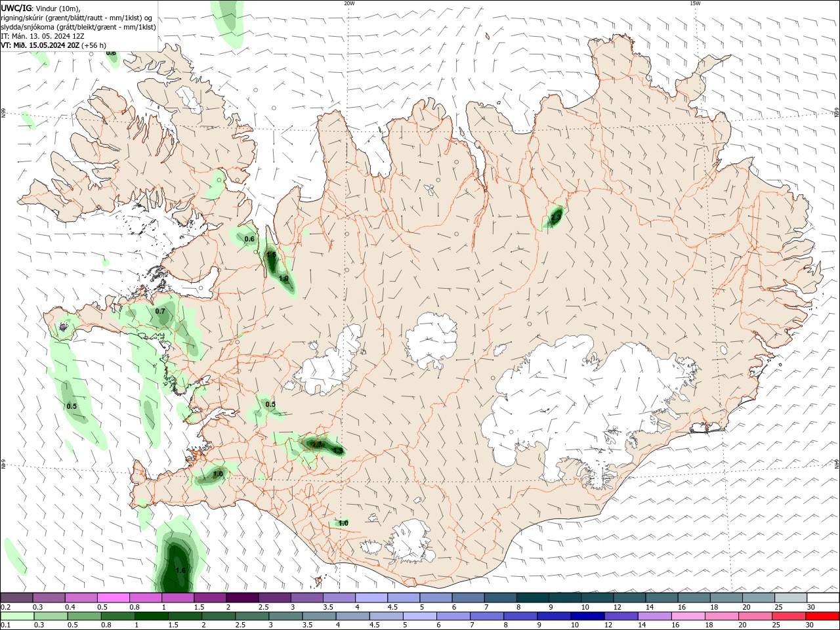Click the '15W' longitude label at top
Viewport: 840px width, 630px height.
point(694,3)
